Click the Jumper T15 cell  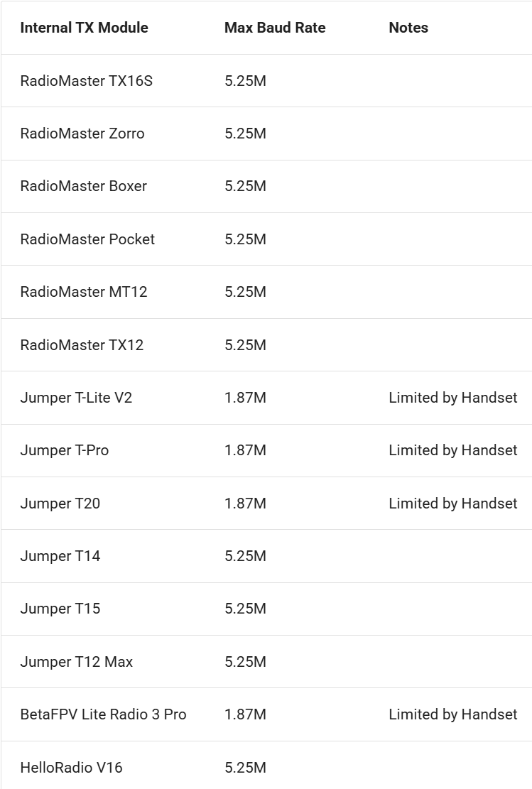pyautogui.click(x=60, y=609)
